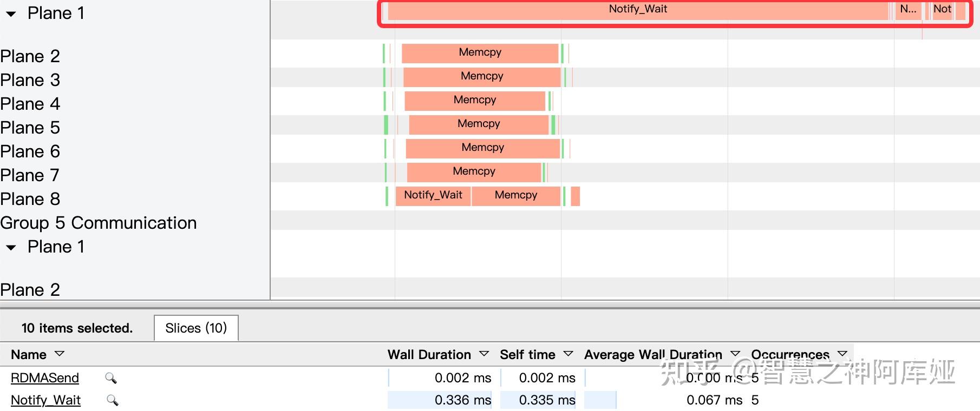Select the Memcpy slice in Plane 7 track
Screen dimensions: 980x411
pyautogui.click(x=474, y=172)
